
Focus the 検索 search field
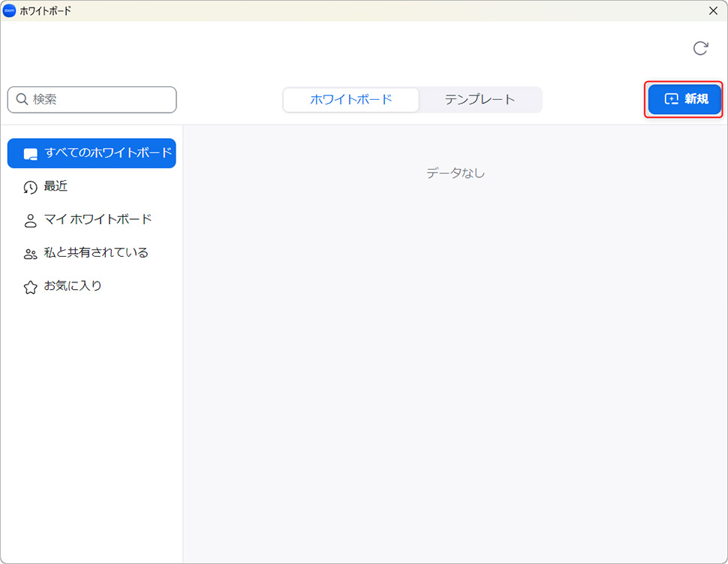tap(92, 99)
